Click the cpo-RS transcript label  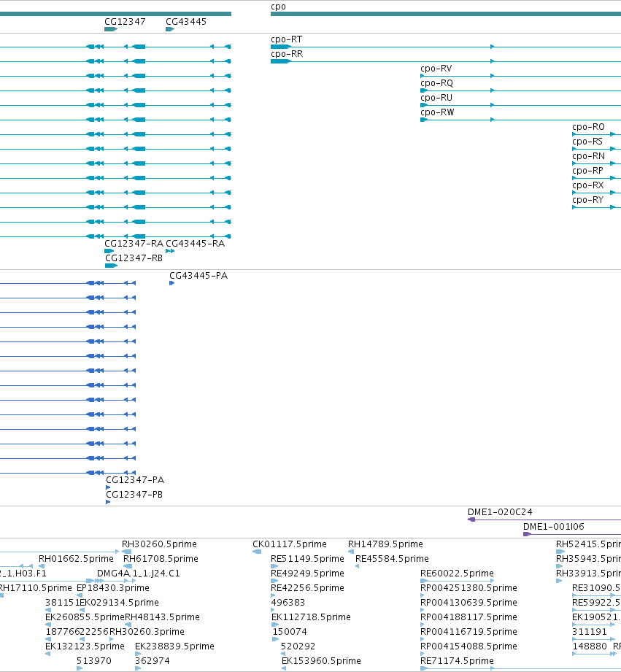[587, 142]
